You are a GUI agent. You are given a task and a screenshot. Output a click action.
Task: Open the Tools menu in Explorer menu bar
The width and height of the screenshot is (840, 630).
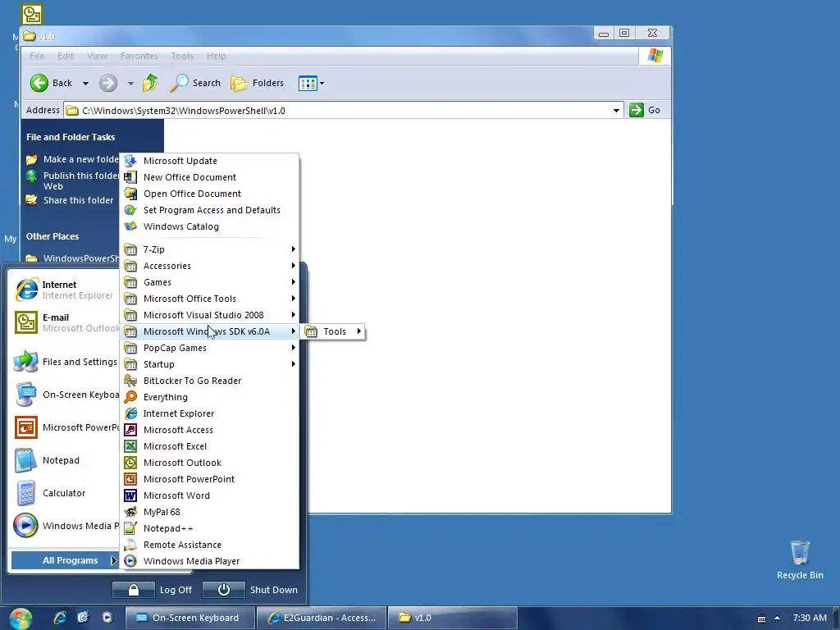(182, 56)
